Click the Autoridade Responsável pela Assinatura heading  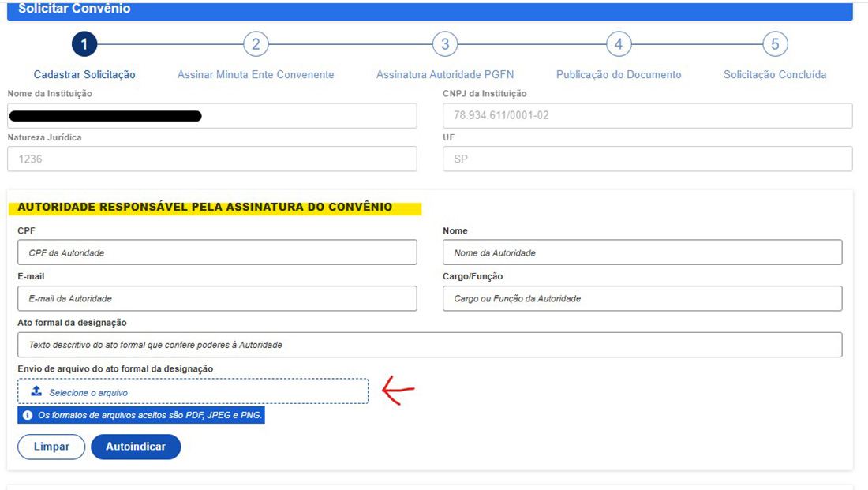[205, 207]
